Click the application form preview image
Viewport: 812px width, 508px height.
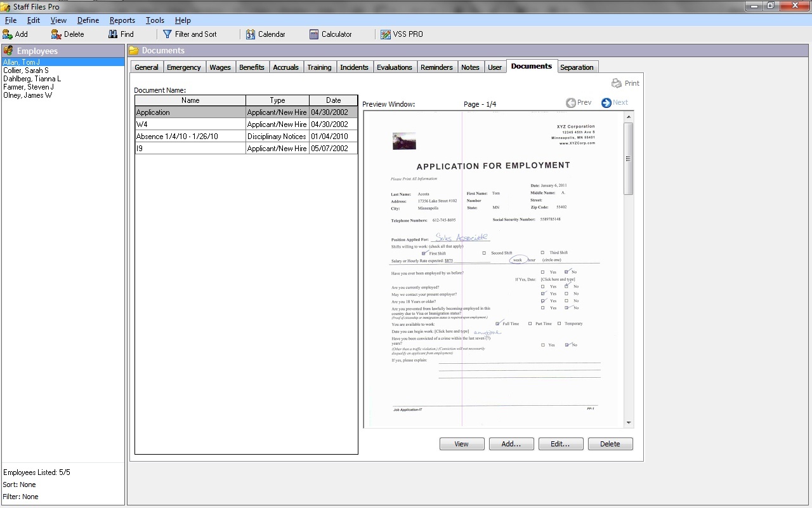click(494, 269)
